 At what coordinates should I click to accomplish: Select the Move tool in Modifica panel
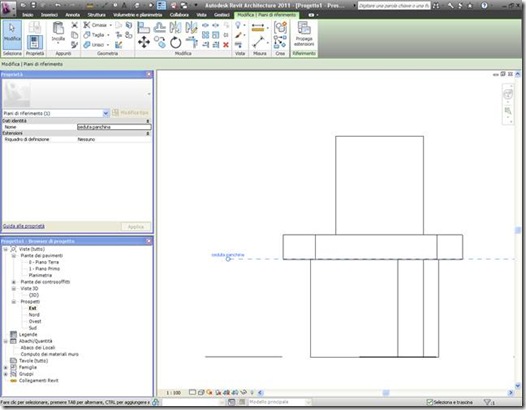[x=144, y=43]
